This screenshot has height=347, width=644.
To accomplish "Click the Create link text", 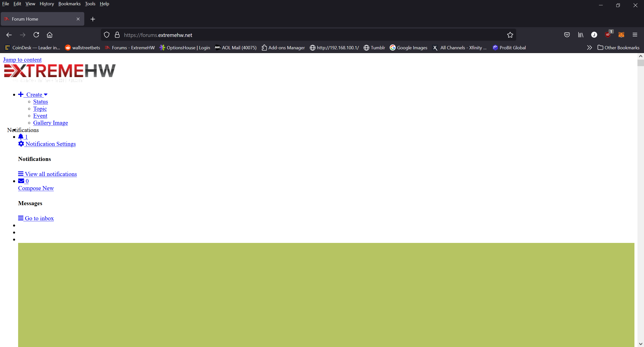I will coord(34,95).
